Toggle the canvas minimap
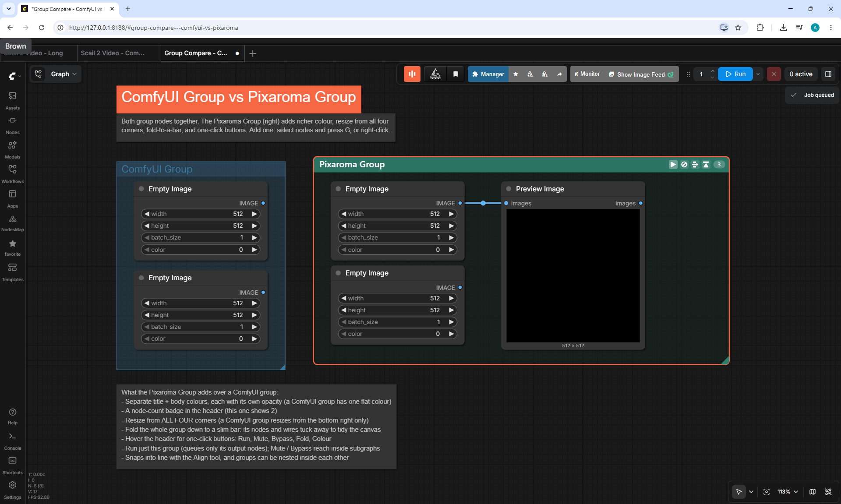This screenshot has width=841, height=504. (813, 492)
